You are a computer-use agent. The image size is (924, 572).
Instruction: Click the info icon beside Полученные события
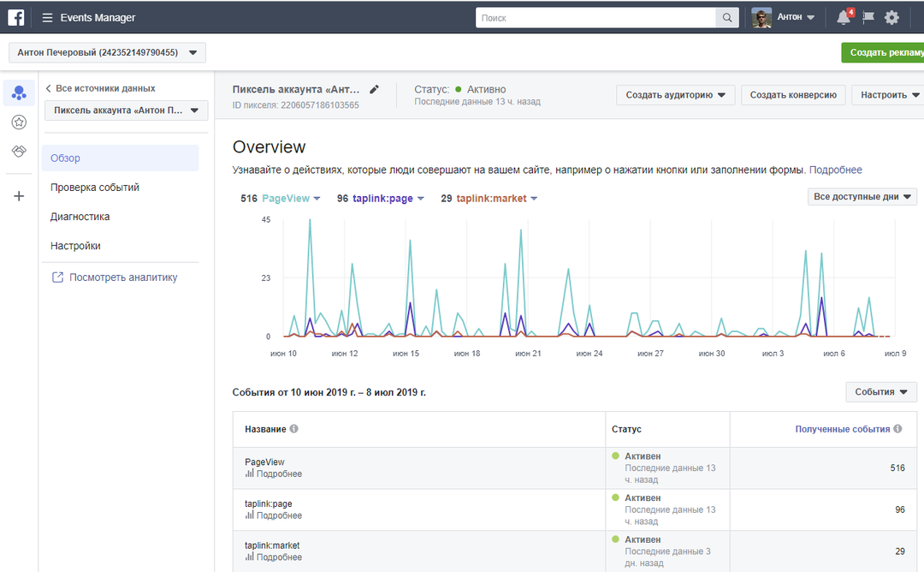897,429
